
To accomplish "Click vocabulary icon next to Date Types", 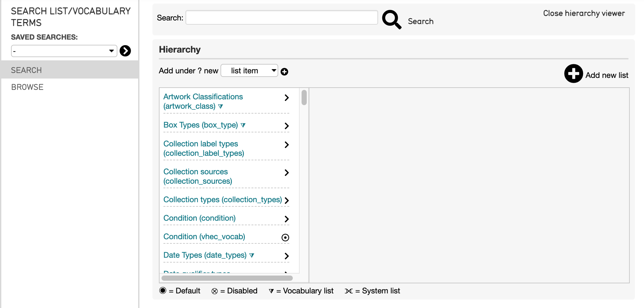I will [x=252, y=255].
